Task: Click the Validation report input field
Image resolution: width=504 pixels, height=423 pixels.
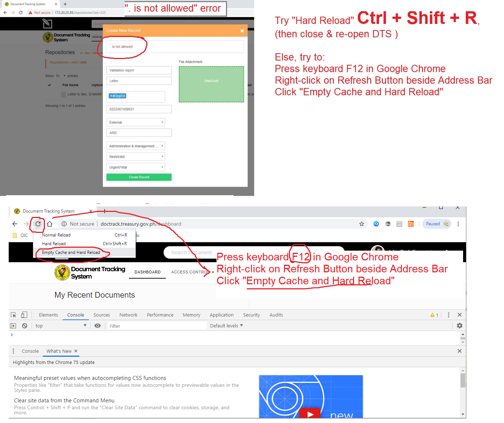Action: point(139,70)
